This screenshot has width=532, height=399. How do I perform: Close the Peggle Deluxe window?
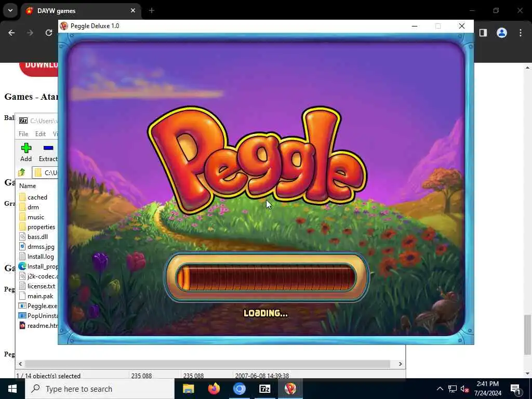pos(462,26)
